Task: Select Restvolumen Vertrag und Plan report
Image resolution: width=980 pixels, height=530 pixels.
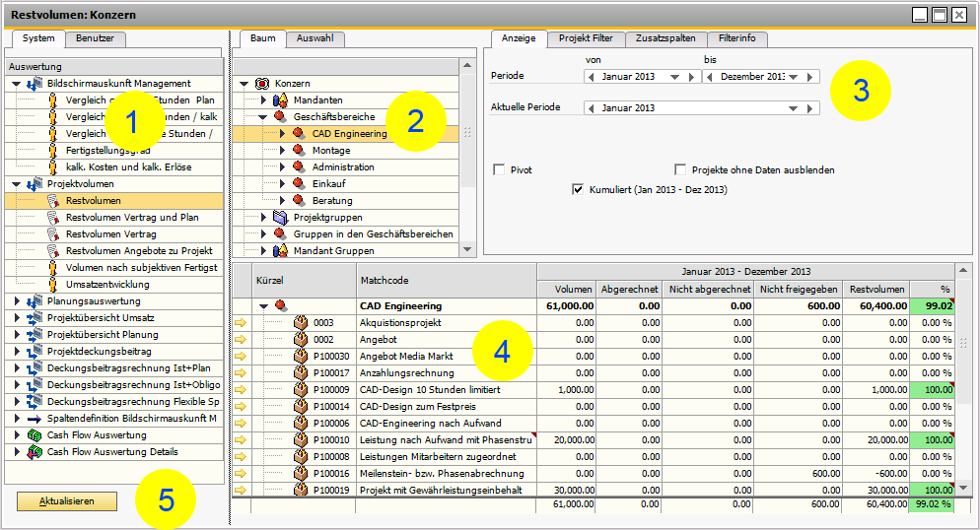Action: (x=132, y=218)
